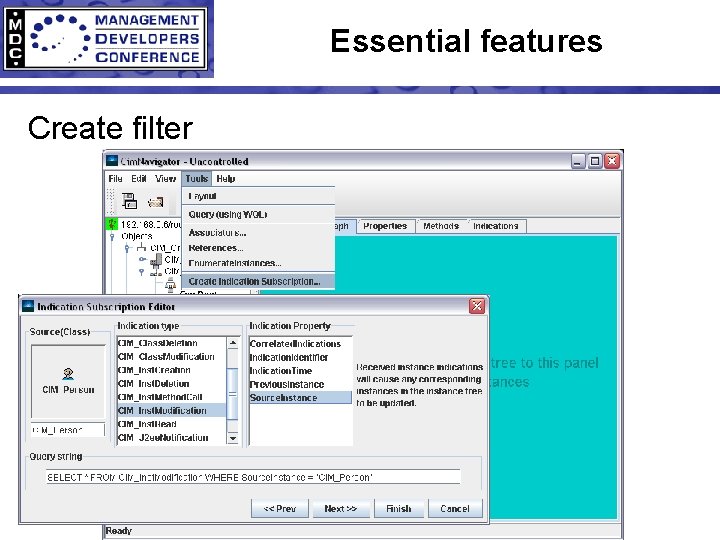Click the Query string input field
Image resolution: width=720 pixels, height=540 pixels.
(x=253, y=477)
